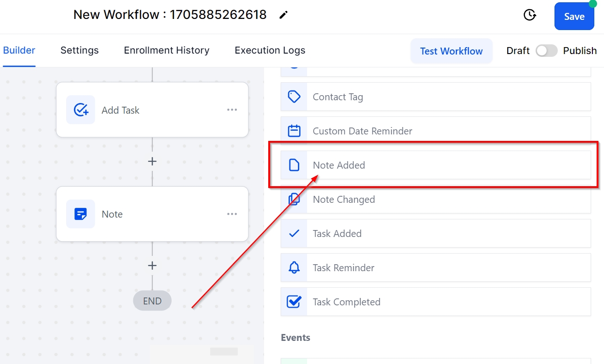Go to the Execution Logs tab
The height and width of the screenshot is (364, 604).
[x=270, y=50]
